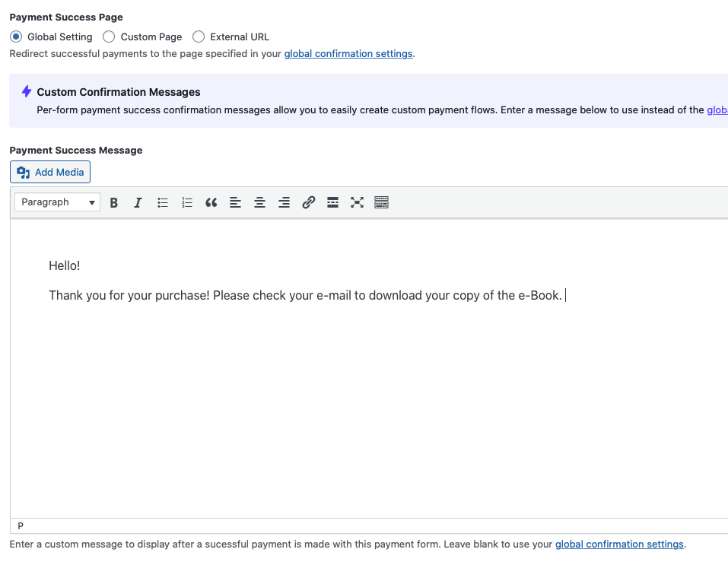Viewport: 728px width, 562px height.
Task: Enter fullscreen editor mode
Action: click(357, 202)
